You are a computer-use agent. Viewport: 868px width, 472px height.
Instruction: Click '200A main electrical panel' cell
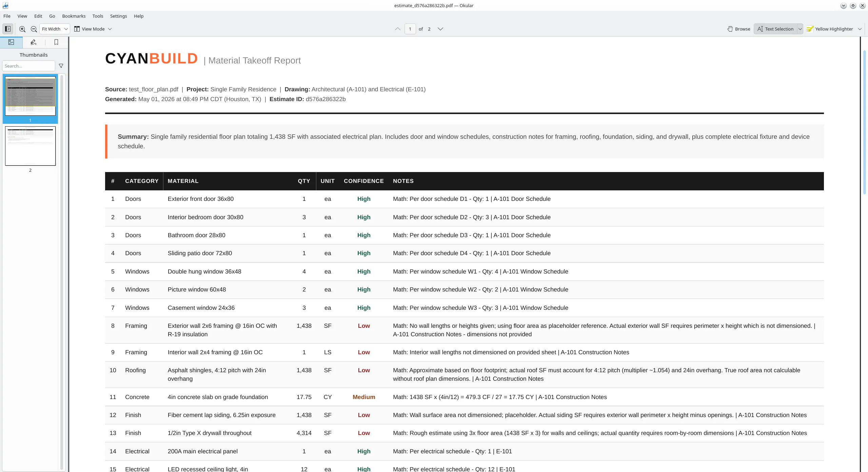[202, 451]
